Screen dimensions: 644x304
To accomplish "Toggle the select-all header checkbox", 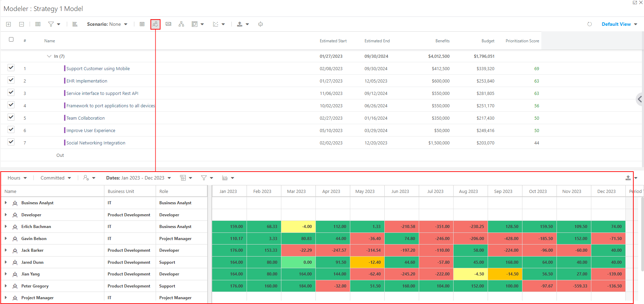I will [x=11, y=40].
